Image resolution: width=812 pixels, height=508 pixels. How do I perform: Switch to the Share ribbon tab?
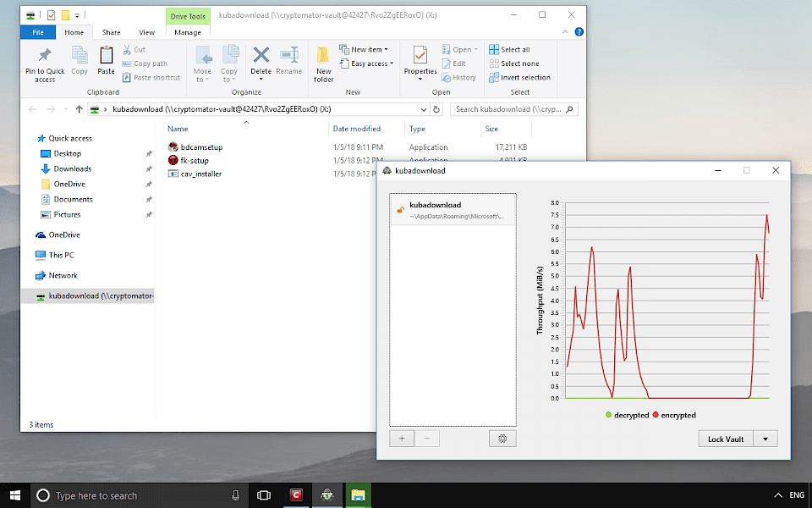click(112, 32)
